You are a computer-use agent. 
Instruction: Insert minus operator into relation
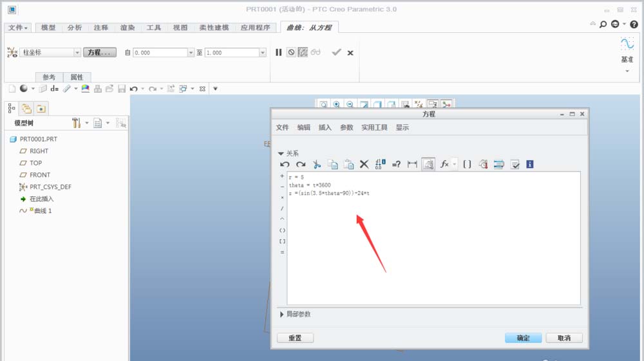[x=282, y=187]
